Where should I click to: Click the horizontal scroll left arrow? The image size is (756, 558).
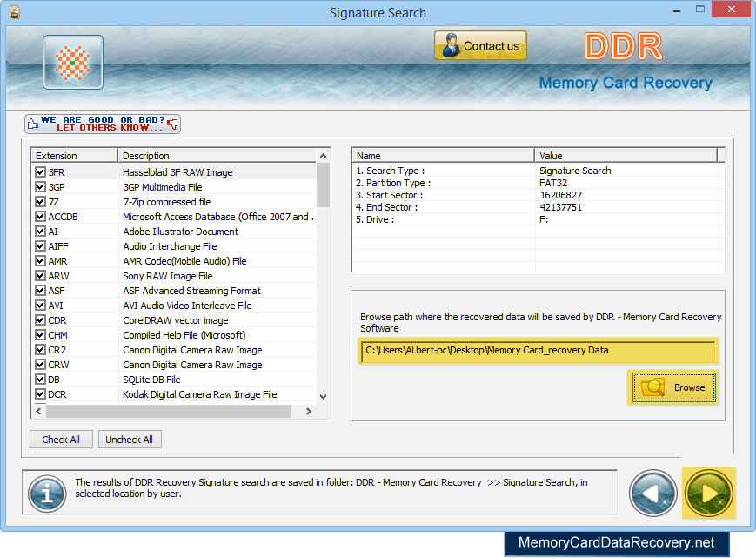click(38, 412)
